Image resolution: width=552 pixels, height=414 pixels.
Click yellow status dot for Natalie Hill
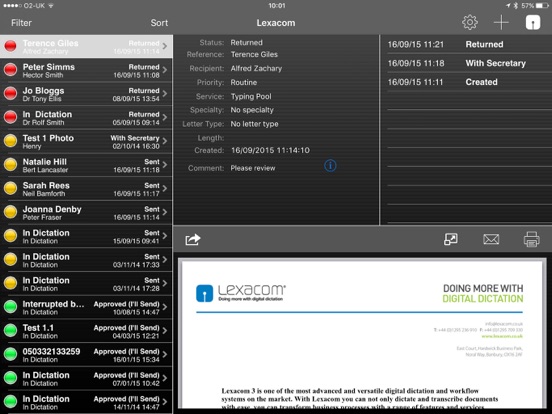click(x=11, y=164)
